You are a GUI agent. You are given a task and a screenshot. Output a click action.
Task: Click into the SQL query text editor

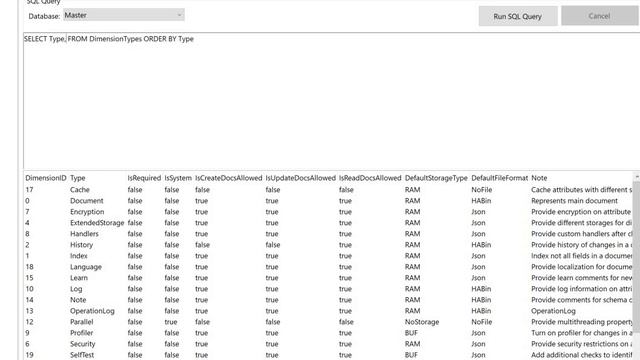point(331,100)
